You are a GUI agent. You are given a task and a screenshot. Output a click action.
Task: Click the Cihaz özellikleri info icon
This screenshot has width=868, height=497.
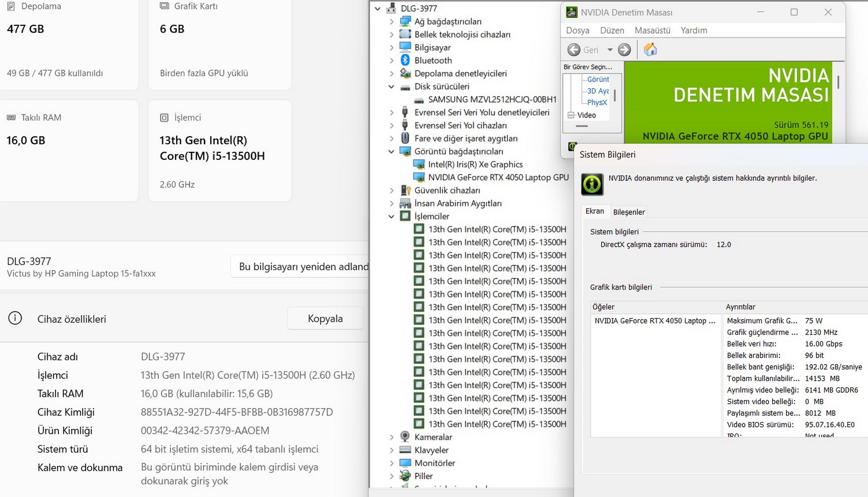pyautogui.click(x=15, y=318)
